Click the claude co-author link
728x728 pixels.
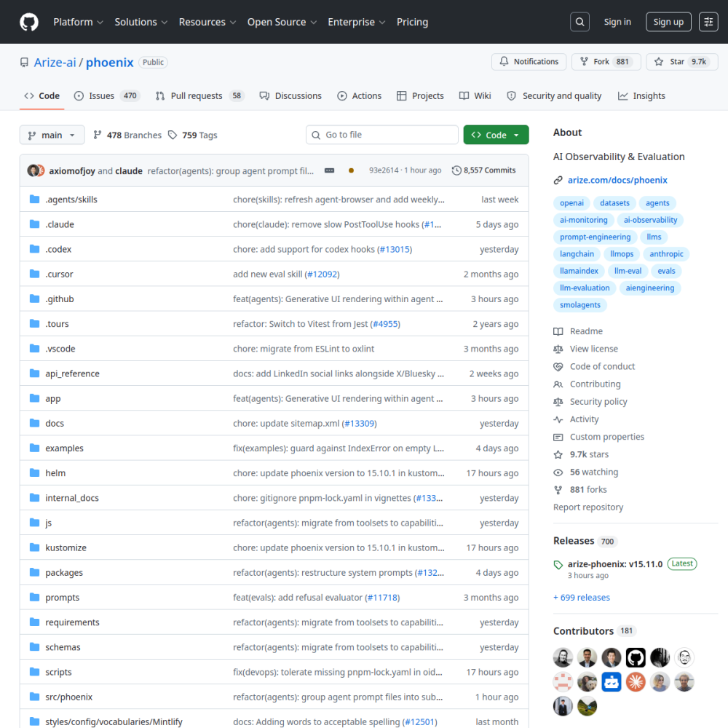(129, 171)
